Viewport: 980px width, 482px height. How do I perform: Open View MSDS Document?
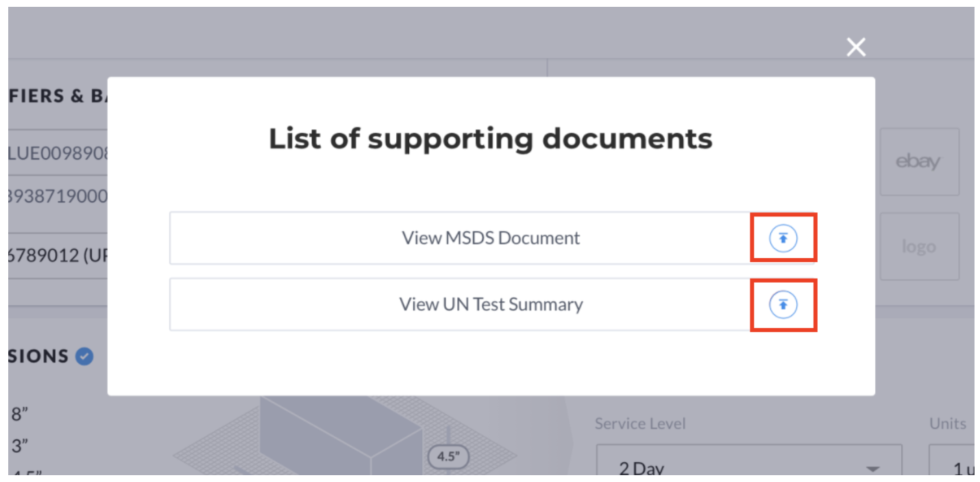(x=491, y=238)
